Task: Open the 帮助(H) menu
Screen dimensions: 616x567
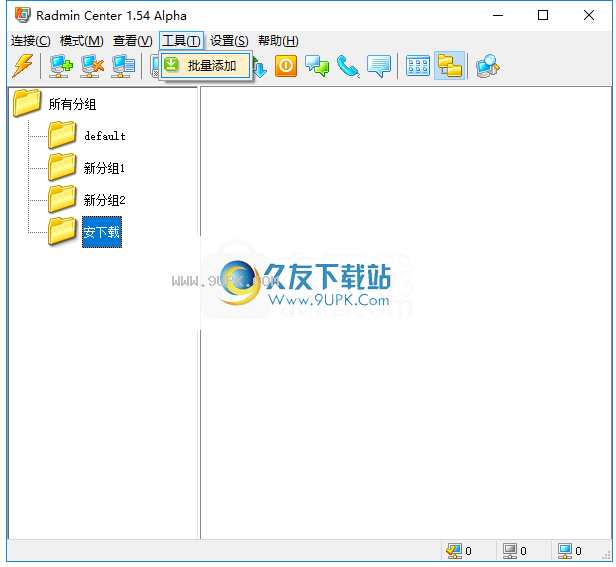Action: pos(278,40)
